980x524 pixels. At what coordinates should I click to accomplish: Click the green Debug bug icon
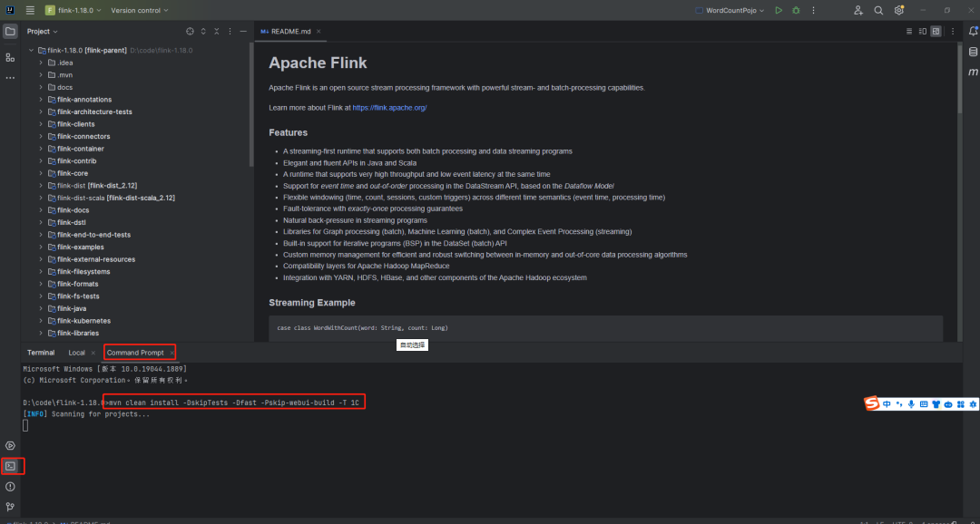click(x=796, y=10)
